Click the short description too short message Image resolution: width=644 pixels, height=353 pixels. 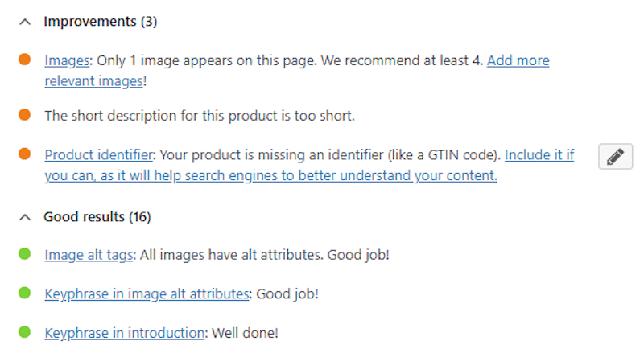200,116
